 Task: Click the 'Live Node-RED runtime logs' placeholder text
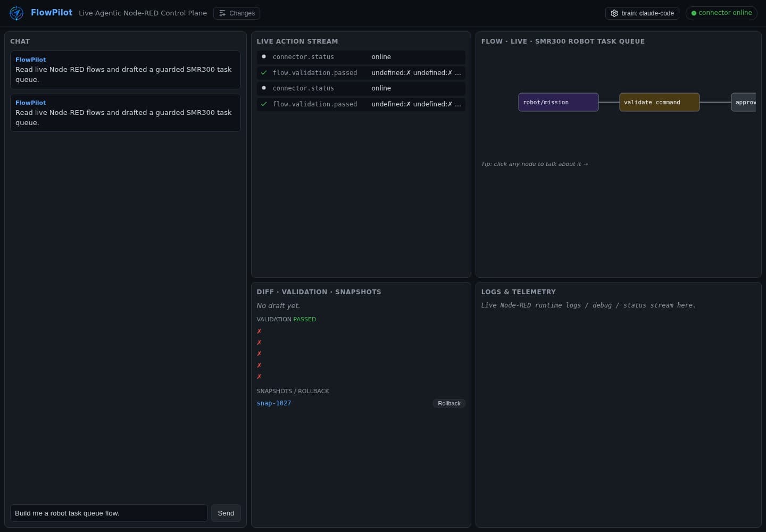[588, 305]
